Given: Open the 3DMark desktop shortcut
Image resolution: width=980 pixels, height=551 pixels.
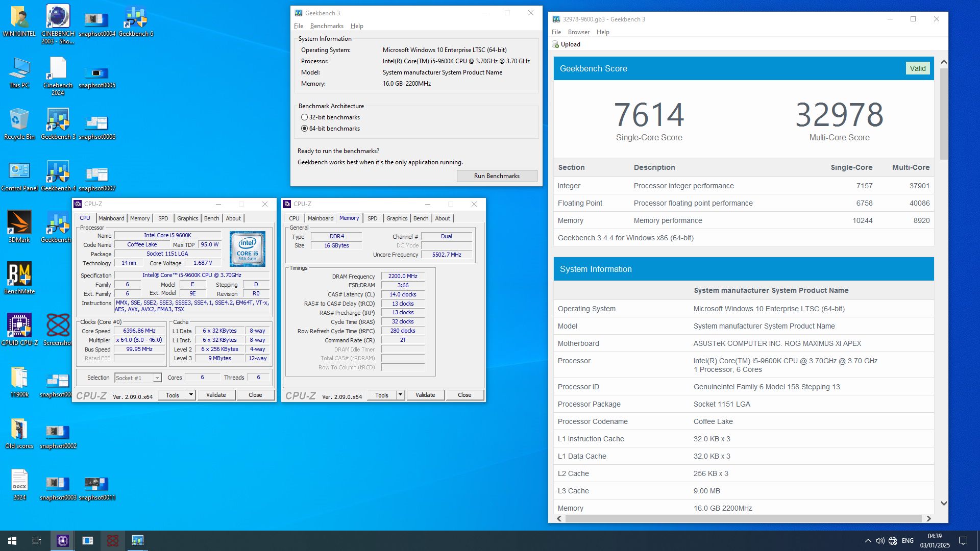Looking at the screenshot, I should (x=19, y=227).
